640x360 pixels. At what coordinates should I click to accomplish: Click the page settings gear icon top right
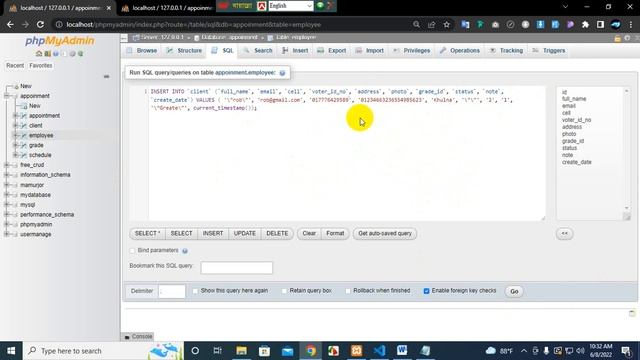627,38
